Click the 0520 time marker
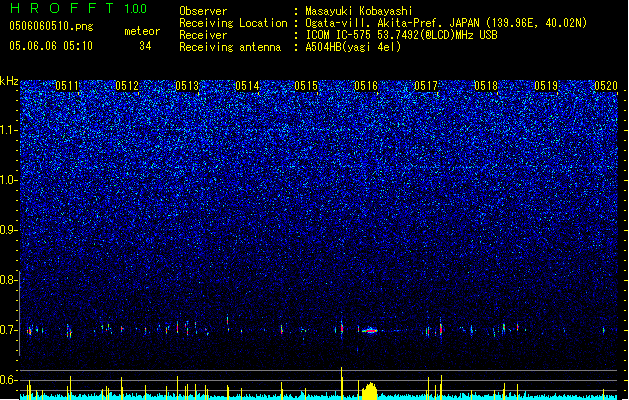 606,86
